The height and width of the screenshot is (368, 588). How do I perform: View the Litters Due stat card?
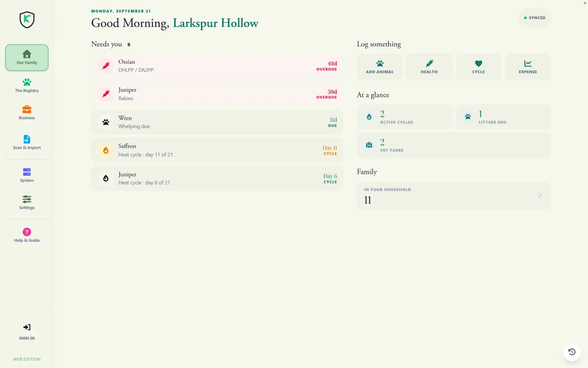coord(503,117)
